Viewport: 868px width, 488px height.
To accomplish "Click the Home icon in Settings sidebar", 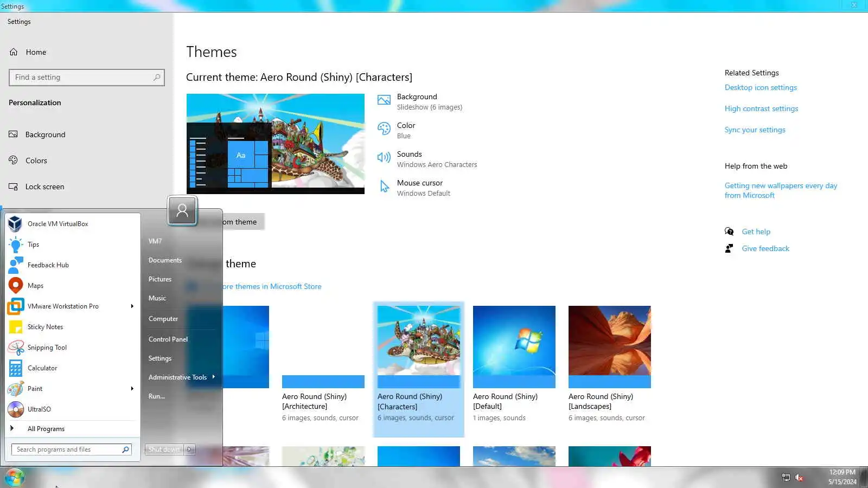I will click(x=14, y=52).
